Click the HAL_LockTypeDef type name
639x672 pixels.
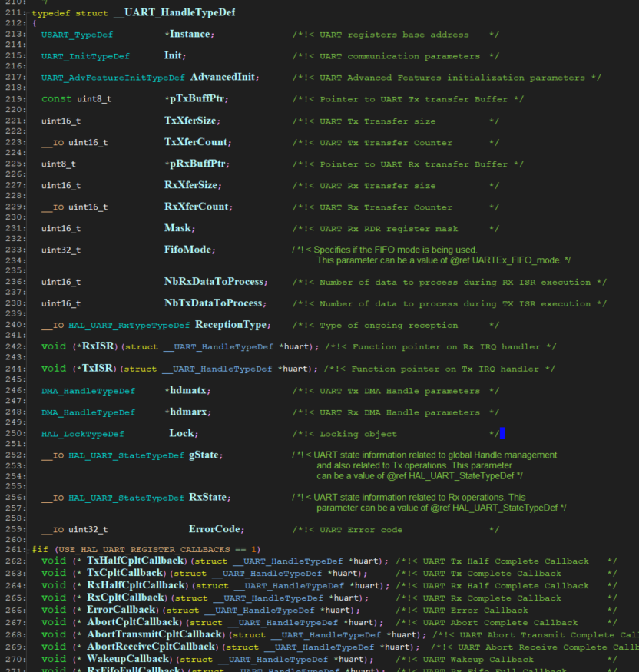tap(83, 434)
